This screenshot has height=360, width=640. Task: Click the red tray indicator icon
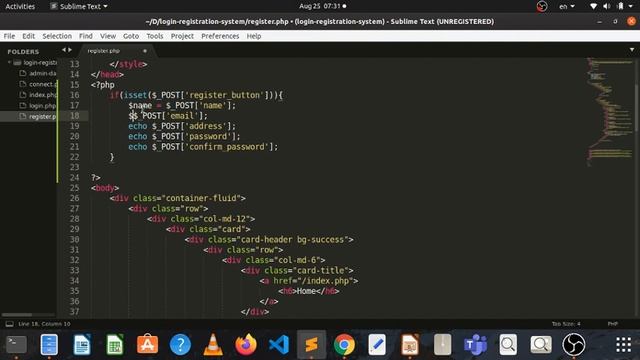click(x=542, y=6)
